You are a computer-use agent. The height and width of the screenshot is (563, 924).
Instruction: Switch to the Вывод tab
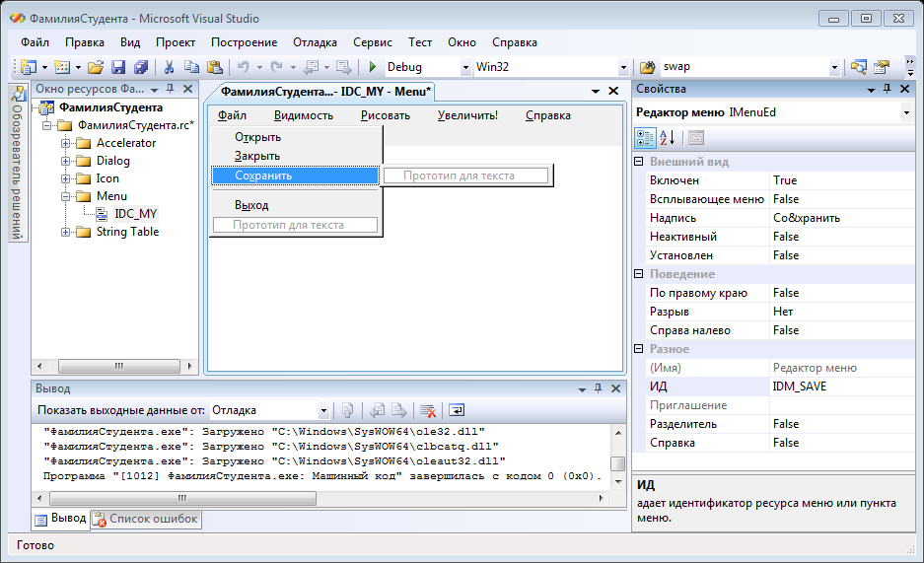pos(61,519)
